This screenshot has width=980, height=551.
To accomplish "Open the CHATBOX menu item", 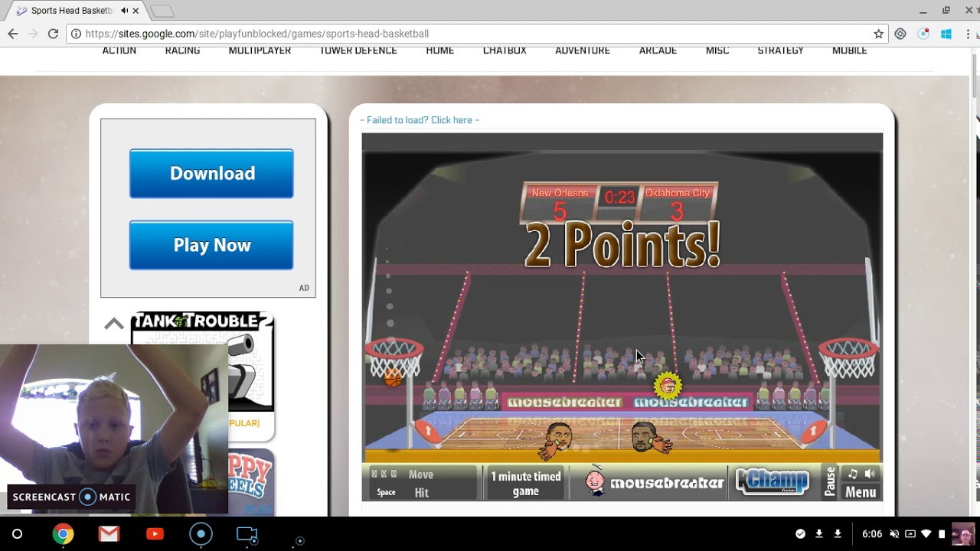I will pos(505,51).
